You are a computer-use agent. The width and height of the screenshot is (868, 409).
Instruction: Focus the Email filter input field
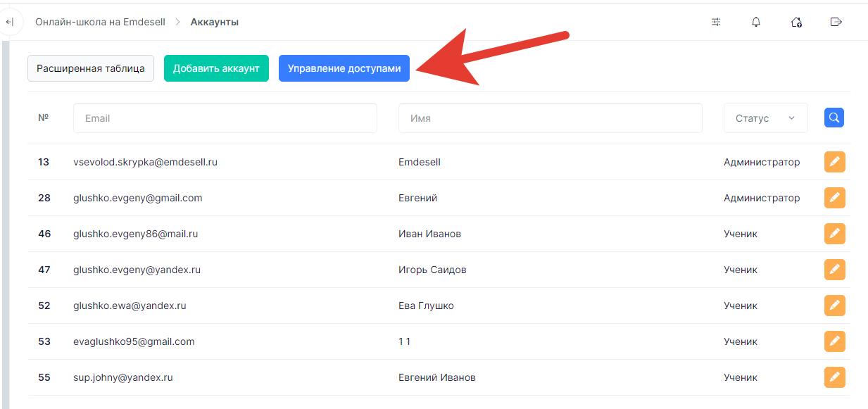point(225,118)
